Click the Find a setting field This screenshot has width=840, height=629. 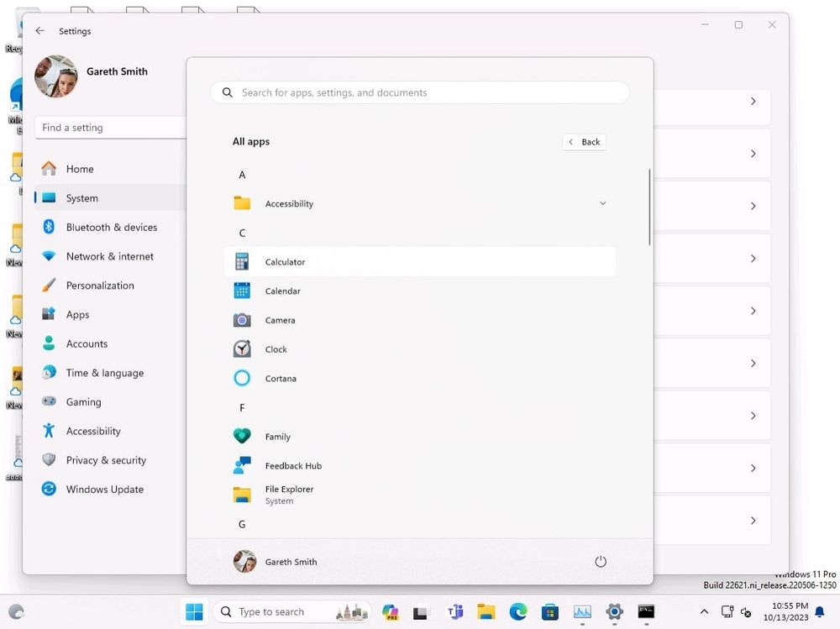click(110, 128)
